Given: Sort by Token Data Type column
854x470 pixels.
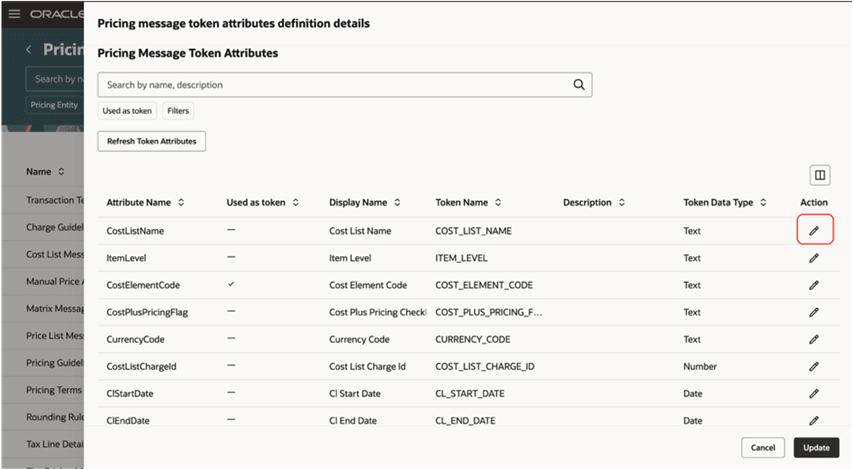Looking at the screenshot, I should coord(763,202).
